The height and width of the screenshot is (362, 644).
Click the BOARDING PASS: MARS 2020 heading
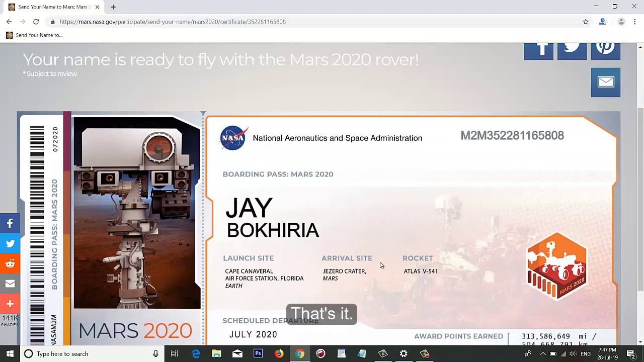tap(278, 174)
